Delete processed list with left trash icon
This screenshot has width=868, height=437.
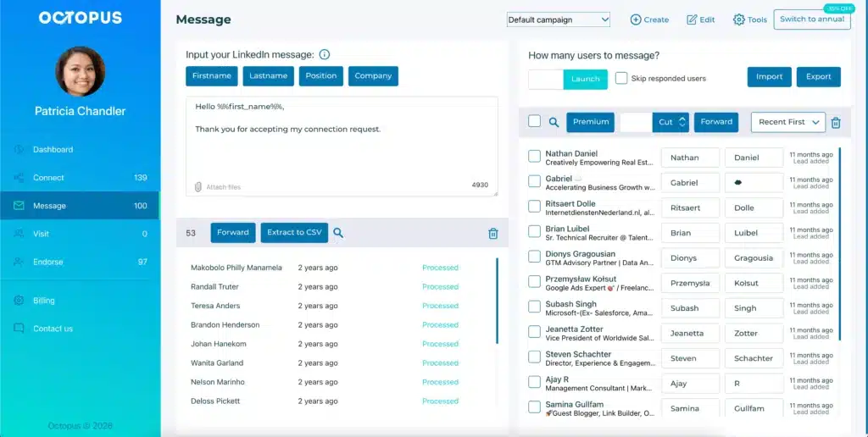click(x=493, y=234)
